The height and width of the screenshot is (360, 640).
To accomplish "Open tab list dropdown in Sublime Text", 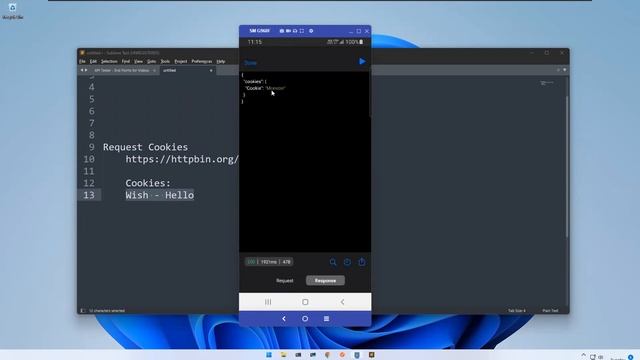I will click(x=564, y=70).
